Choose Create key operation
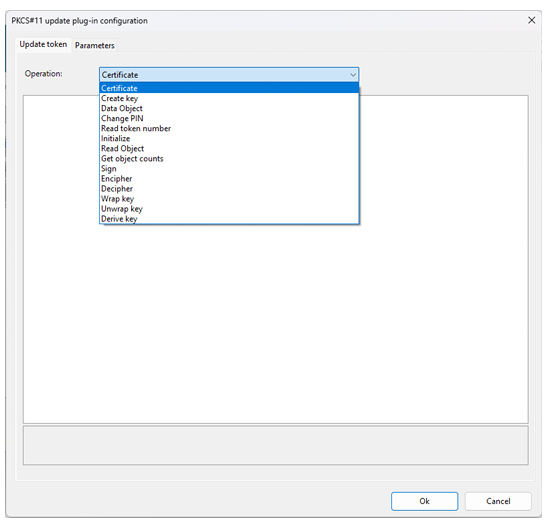Image resolution: width=546 pixels, height=520 pixels. click(229, 98)
